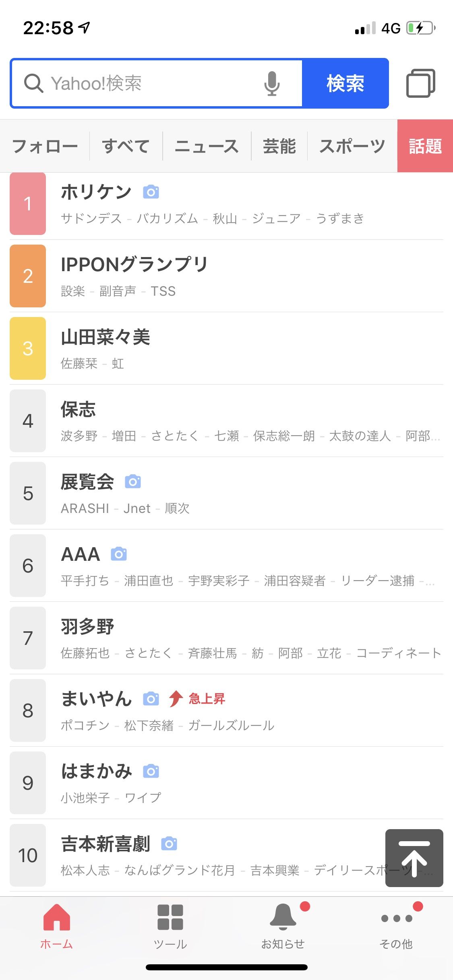The width and height of the screenshot is (453, 980).
Task: Open trending topic IPPONグランプリ
Action: pyautogui.click(x=134, y=265)
